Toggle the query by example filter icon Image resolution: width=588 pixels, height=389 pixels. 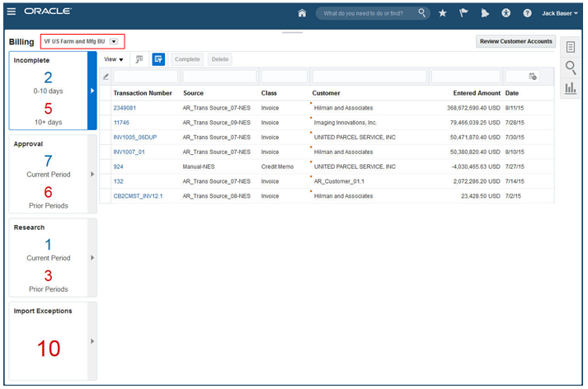(x=158, y=59)
